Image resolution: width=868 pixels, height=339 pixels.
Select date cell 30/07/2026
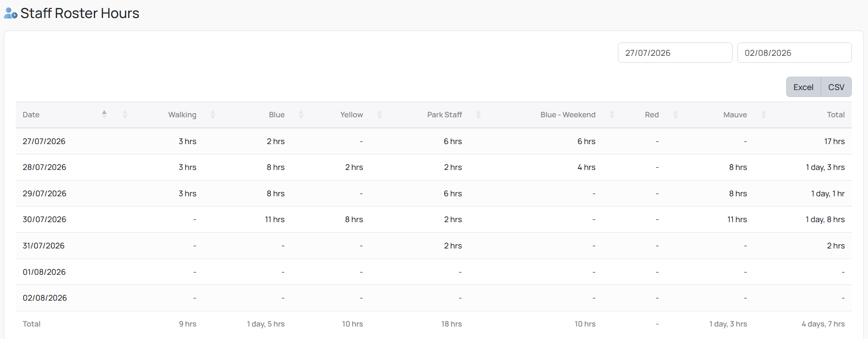coord(44,219)
